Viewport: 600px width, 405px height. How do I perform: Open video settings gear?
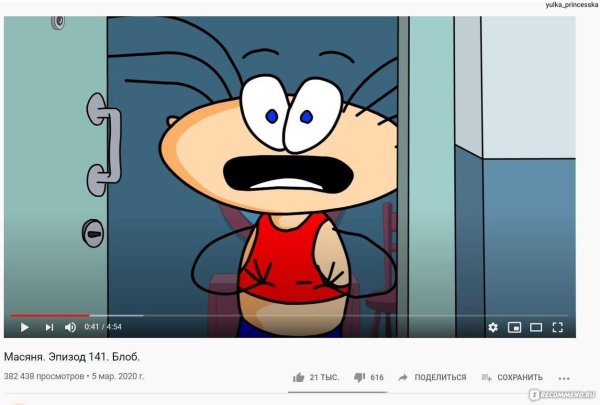(x=493, y=327)
